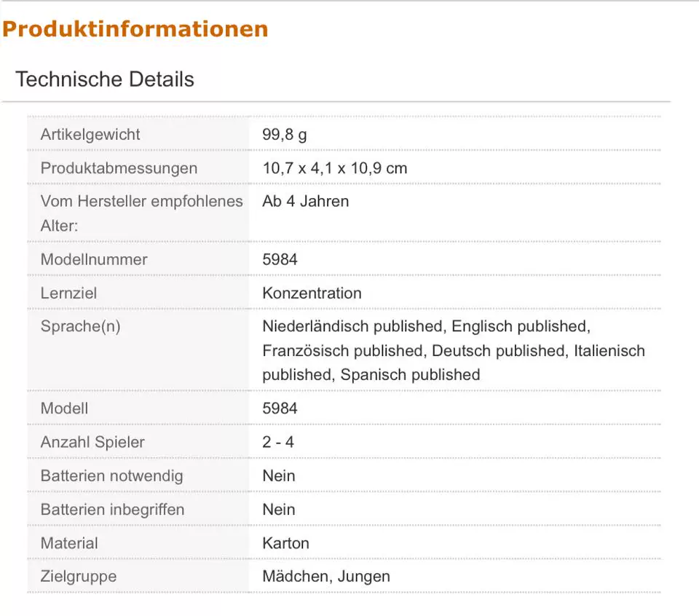The height and width of the screenshot is (616, 699).
Task: Click the Modellnummer label
Action: tap(94, 259)
